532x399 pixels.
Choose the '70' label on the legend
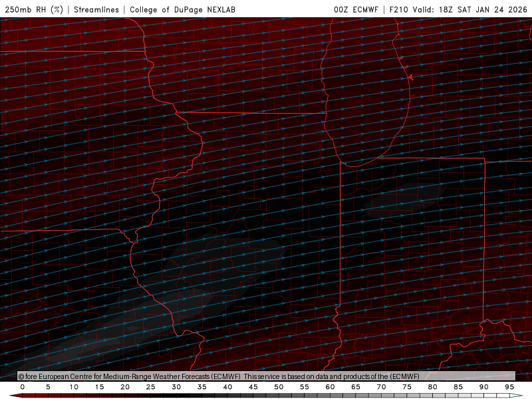(x=381, y=387)
